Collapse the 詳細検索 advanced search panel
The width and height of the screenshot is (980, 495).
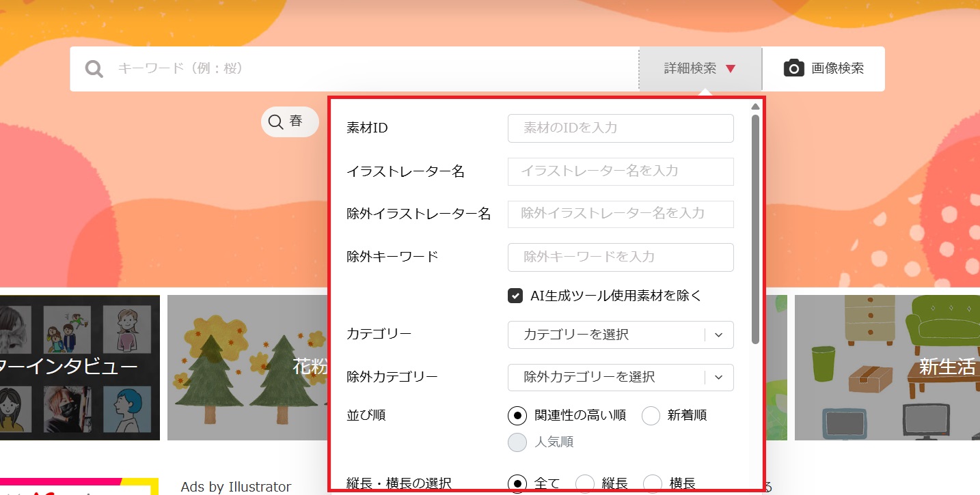pos(700,69)
